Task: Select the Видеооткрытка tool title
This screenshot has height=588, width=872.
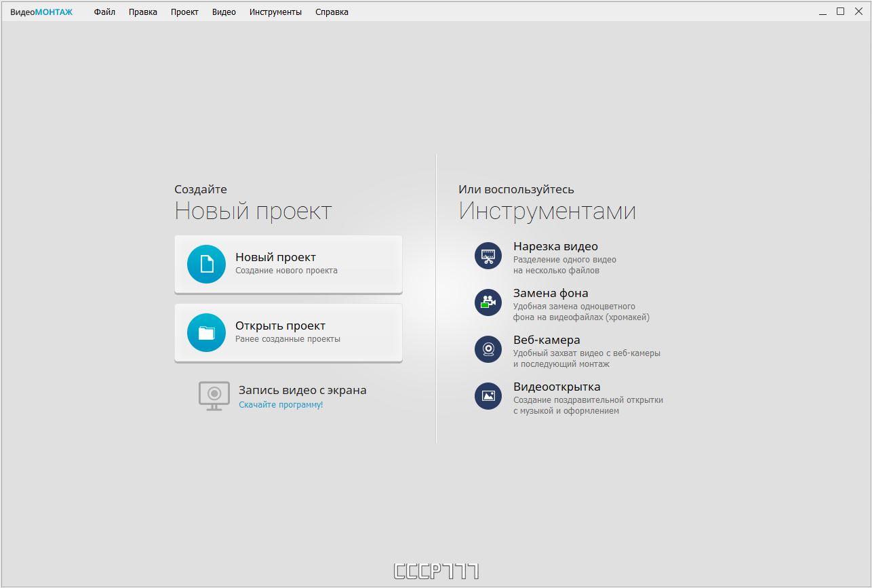Action: pyautogui.click(x=557, y=387)
